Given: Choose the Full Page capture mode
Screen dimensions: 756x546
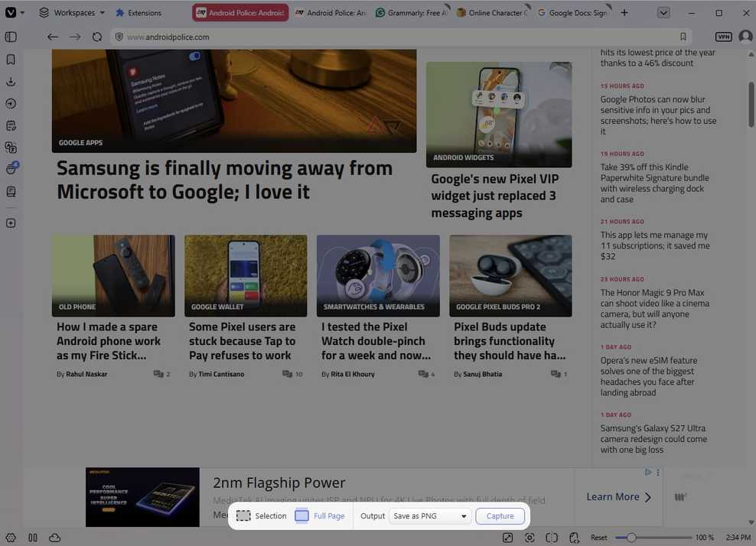Looking at the screenshot, I should click(320, 515).
